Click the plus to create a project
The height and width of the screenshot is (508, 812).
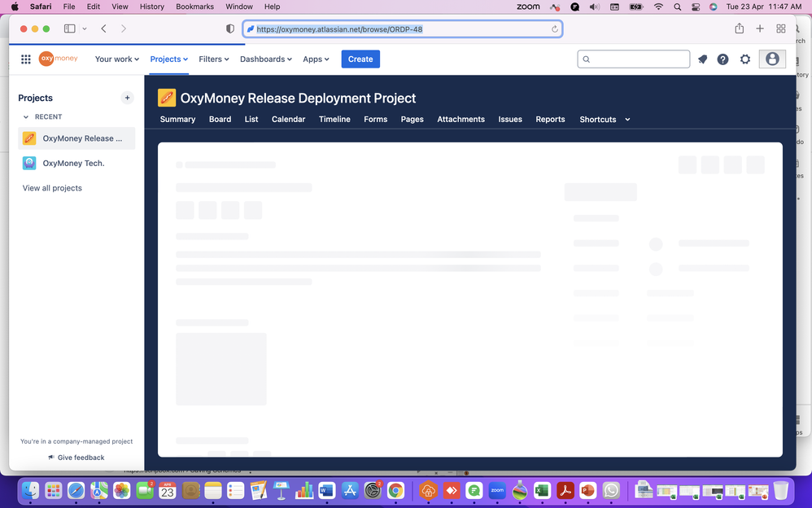[x=128, y=98]
